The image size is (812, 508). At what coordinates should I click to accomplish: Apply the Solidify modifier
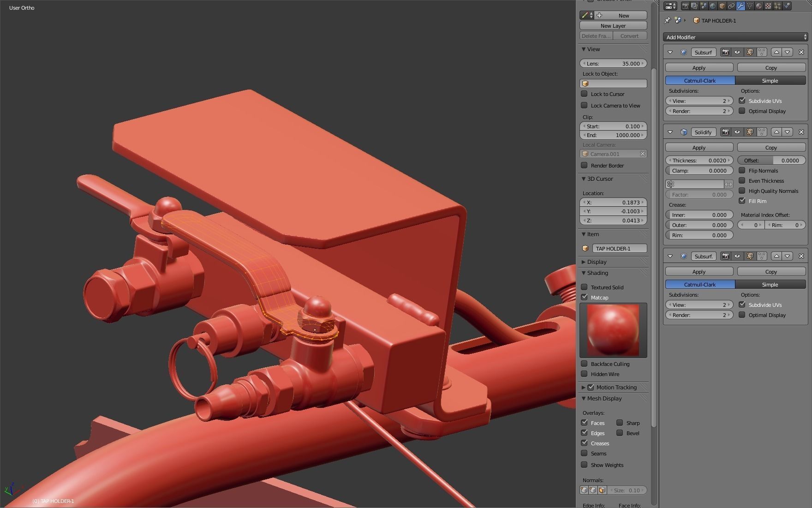tap(699, 148)
